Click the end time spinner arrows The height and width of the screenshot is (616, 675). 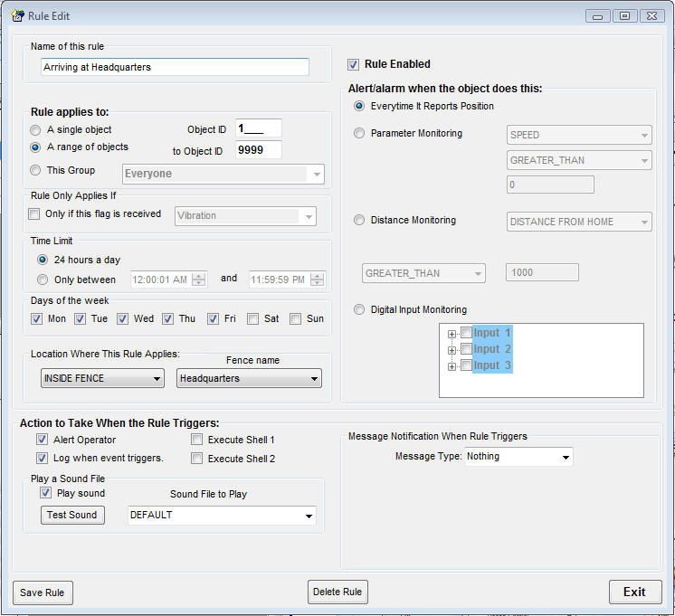tap(317, 280)
